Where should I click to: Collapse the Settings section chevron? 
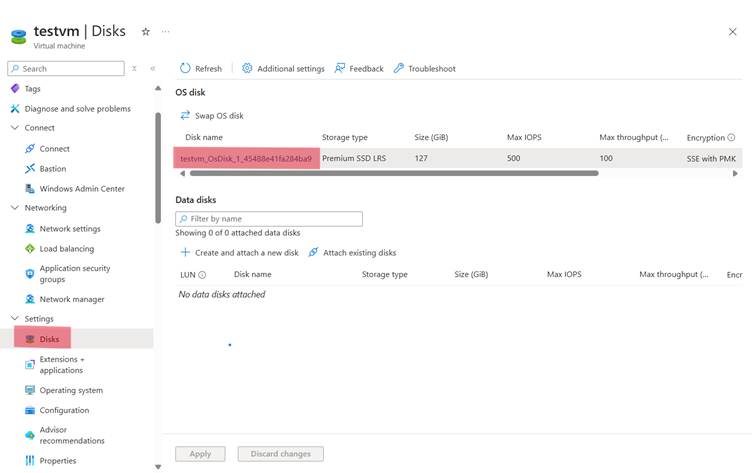coord(15,318)
